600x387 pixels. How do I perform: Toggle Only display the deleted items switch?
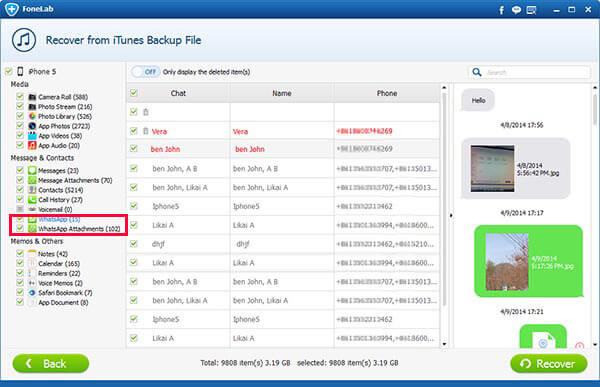pyautogui.click(x=145, y=72)
